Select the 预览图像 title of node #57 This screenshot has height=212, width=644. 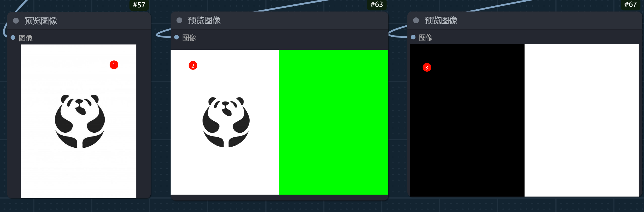41,21
